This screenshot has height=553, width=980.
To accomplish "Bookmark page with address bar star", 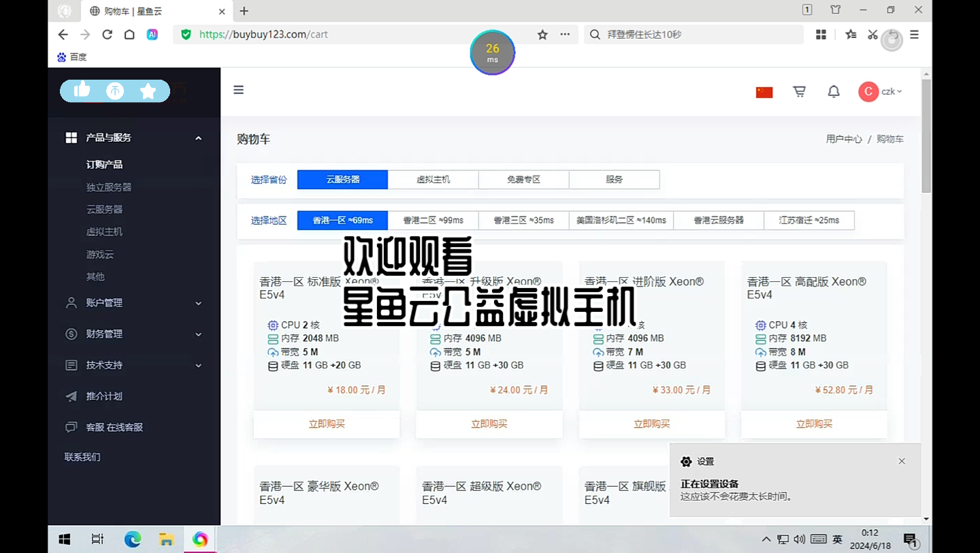I will [x=542, y=35].
